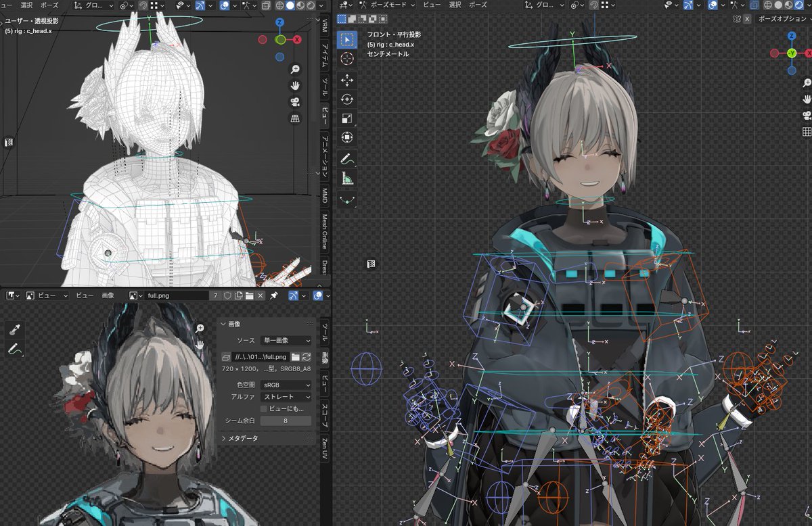Viewport: 812px width, 526px height.
Task: Open the 色空間 sRGB dropdown
Action: tap(286, 384)
